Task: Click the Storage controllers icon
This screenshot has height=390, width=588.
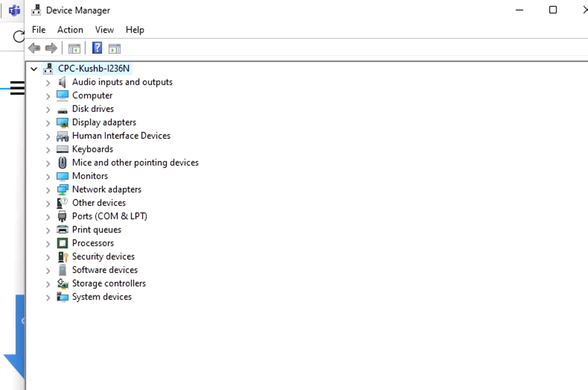Action: tap(63, 284)
